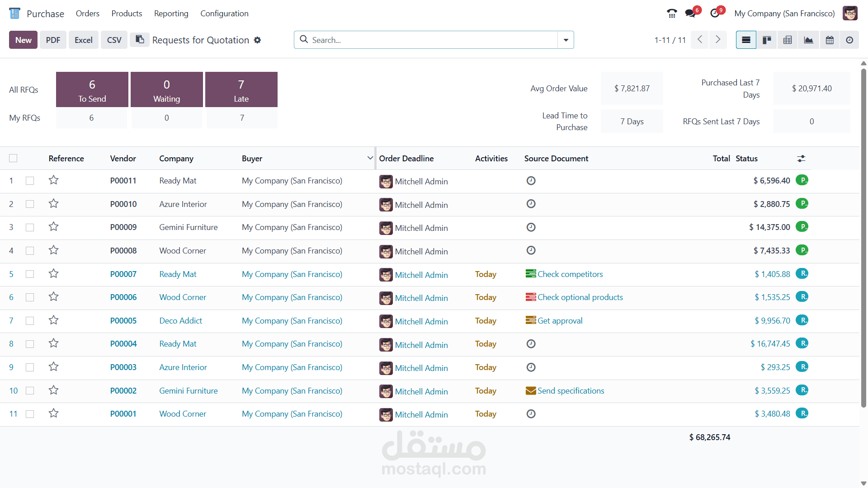This screenshot has height=488, width=868.
Task: Check the select-all checkbox in header
Action: (13, 158)
